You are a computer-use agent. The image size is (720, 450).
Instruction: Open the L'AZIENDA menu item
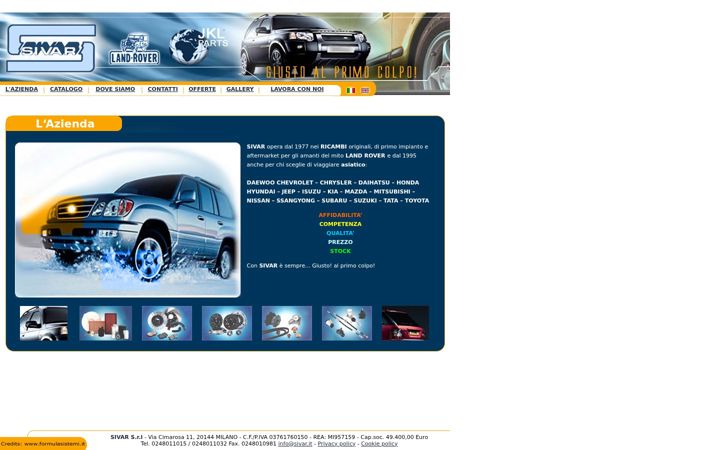click(22, 89)
